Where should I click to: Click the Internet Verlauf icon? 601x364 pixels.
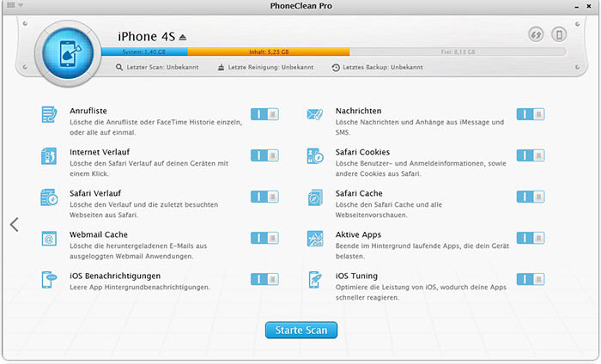tap(49, 156)
